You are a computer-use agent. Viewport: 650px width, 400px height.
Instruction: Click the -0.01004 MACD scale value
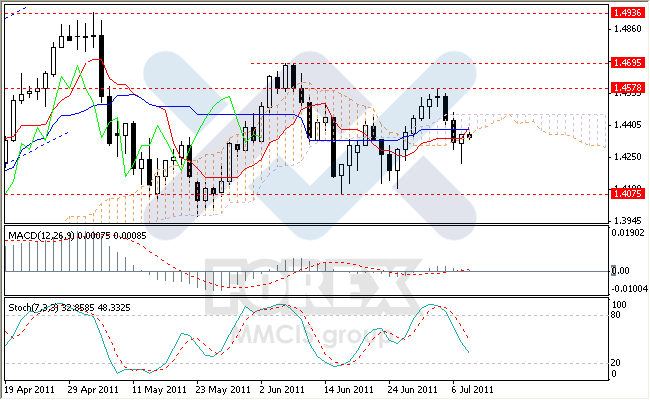click(x=629, y=288)
